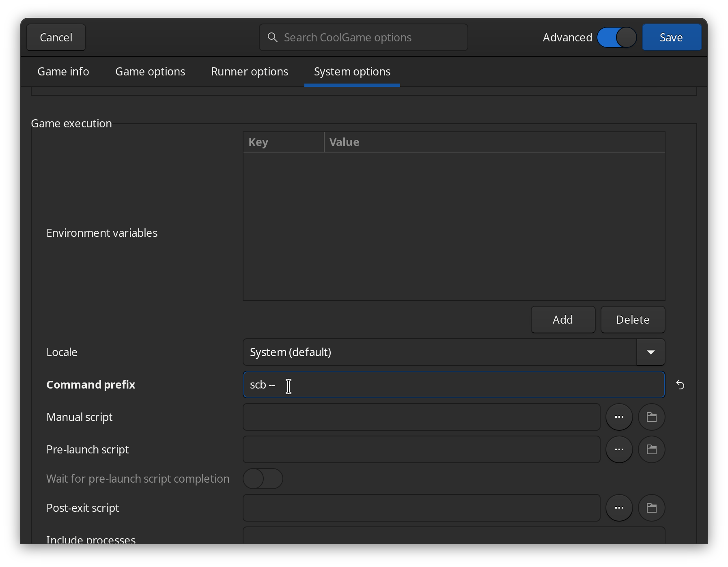Open the Post-exit script three-dot menu button
728x567 pixels.
tap(619, 508)
